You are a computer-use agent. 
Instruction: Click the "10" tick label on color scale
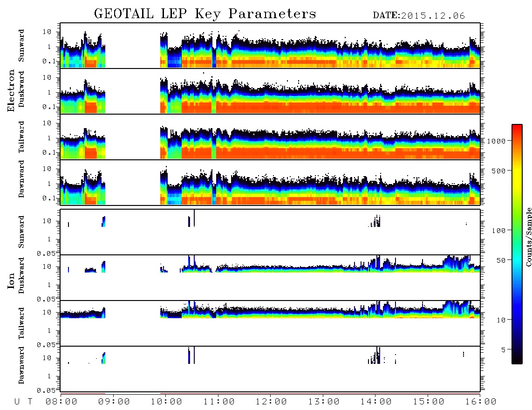tap(501, 320)
